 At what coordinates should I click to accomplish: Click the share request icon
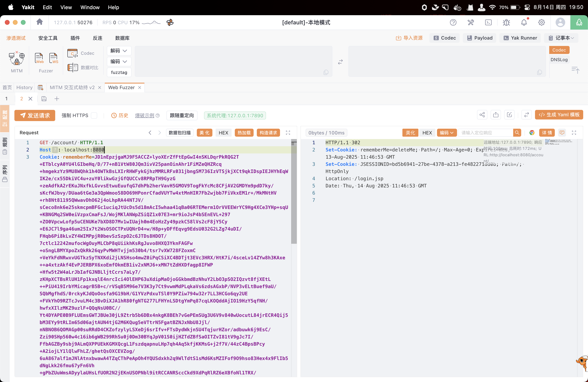(x=482, y=115)
